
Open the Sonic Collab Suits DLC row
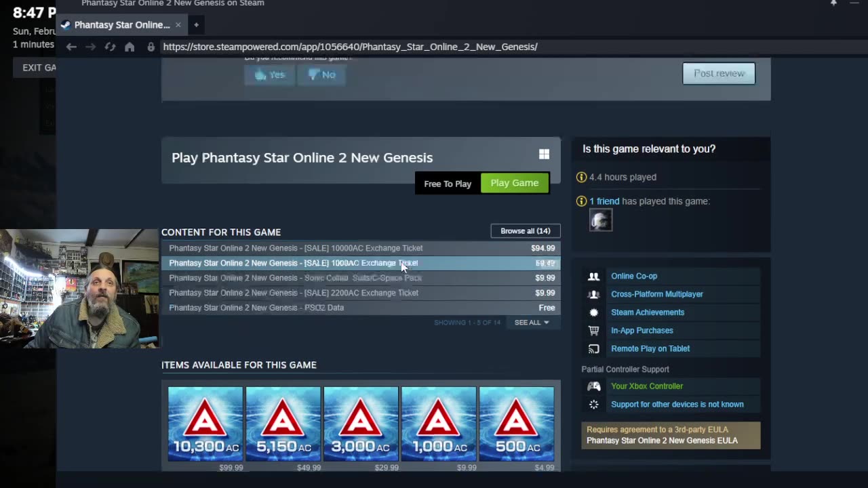pyautogui.click(x=361, y=278)
